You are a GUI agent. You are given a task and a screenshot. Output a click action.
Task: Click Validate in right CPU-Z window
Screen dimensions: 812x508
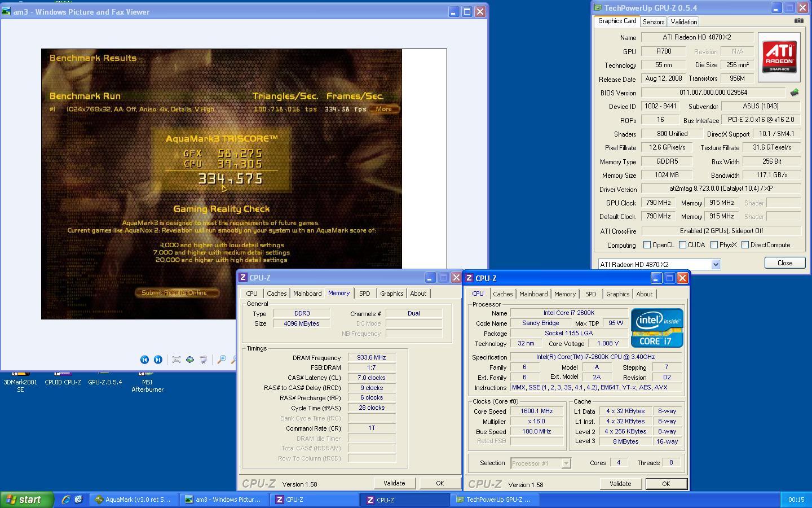pyautogui.click(x=620, y=484)
